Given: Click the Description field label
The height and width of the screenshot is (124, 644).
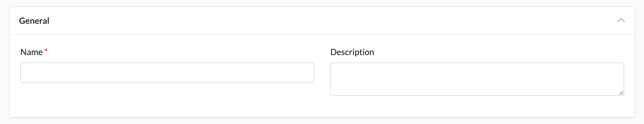Looking at the screenshot, I should [x=352, y=52].
